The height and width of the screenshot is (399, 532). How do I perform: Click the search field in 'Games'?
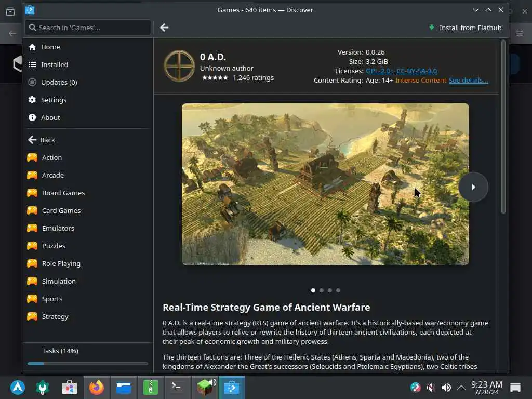(x=87, y=28)
